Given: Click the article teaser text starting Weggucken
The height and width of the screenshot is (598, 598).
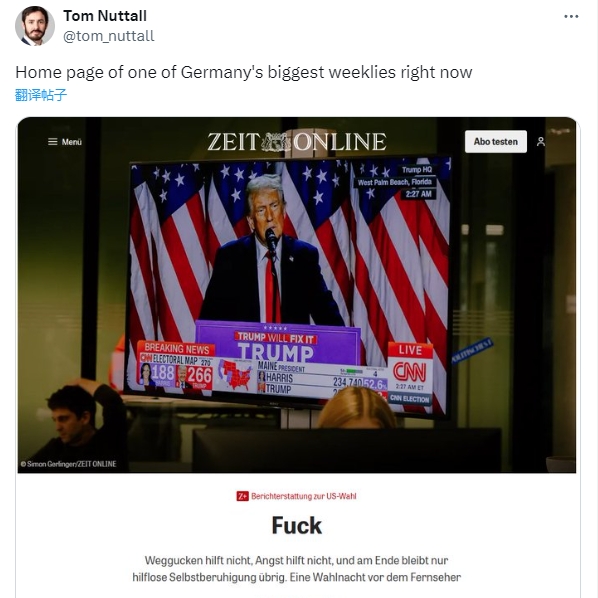Looking at the screenshot, I should 297,569.
